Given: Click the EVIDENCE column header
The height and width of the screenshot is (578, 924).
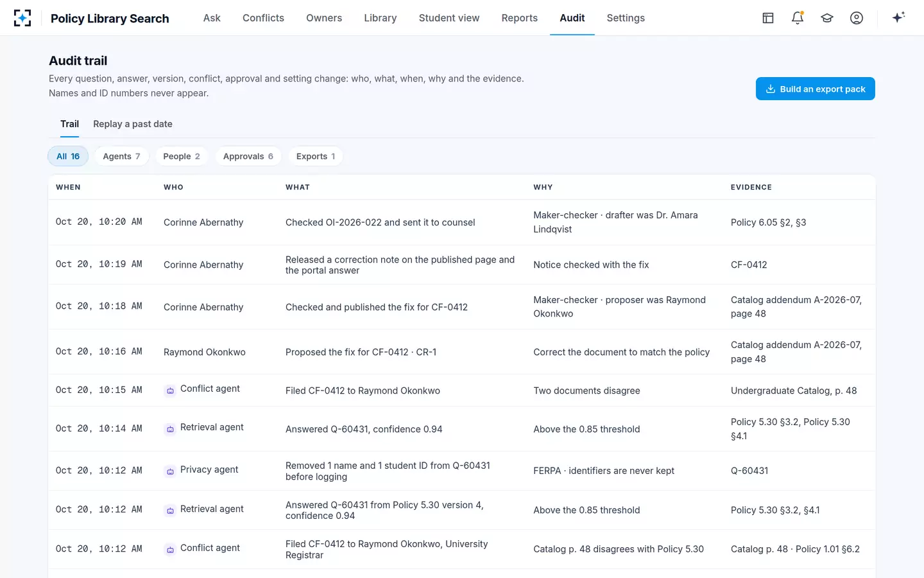Looking at the screenshot, I should coord(751,187).
